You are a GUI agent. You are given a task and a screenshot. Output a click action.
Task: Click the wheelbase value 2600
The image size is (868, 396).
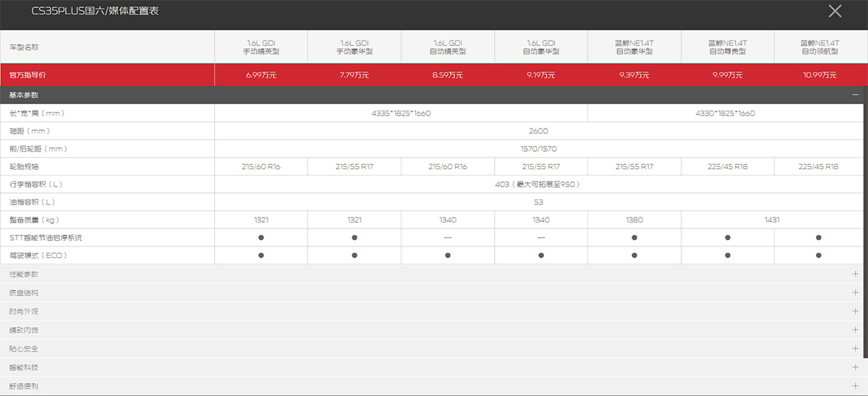(x=539, y=131)
